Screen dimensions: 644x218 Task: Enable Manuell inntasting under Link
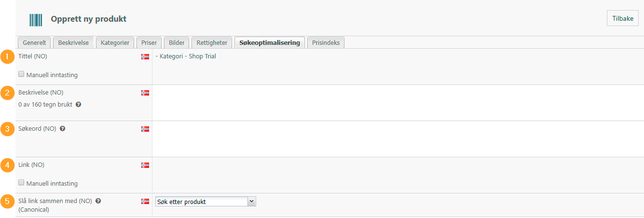(21, 183)
